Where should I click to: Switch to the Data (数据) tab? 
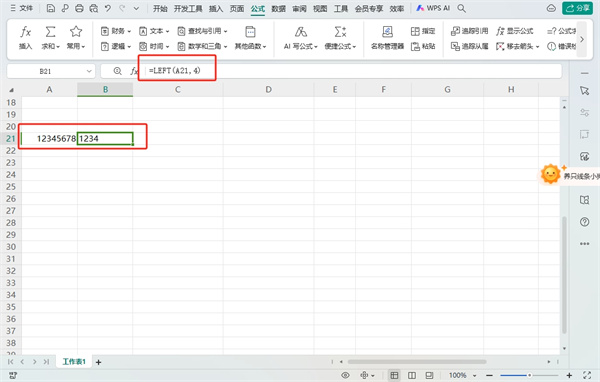(279, 8)
